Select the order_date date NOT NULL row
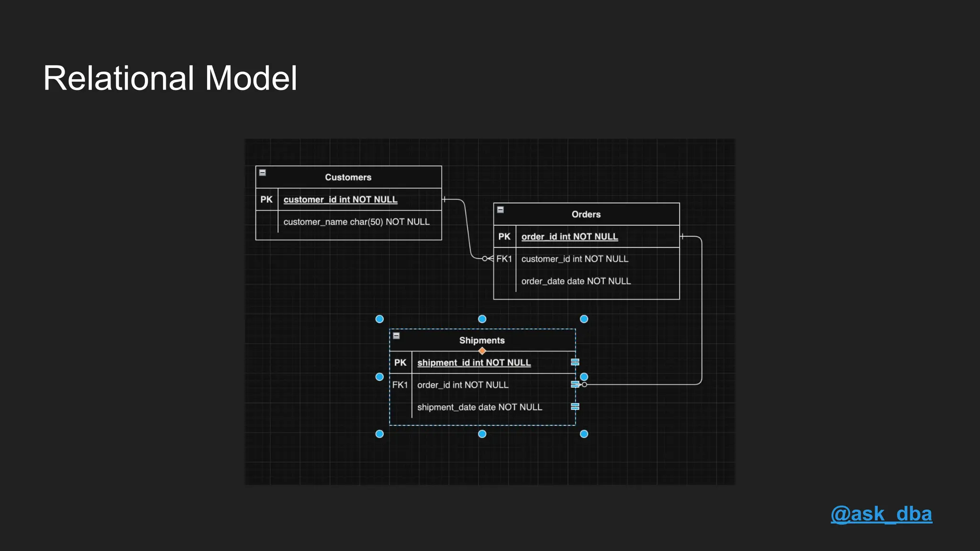 click(576, 281)
